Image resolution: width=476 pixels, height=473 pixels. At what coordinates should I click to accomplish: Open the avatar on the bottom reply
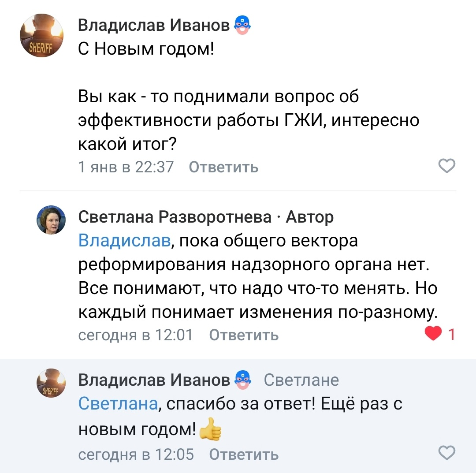click(51, 383)
